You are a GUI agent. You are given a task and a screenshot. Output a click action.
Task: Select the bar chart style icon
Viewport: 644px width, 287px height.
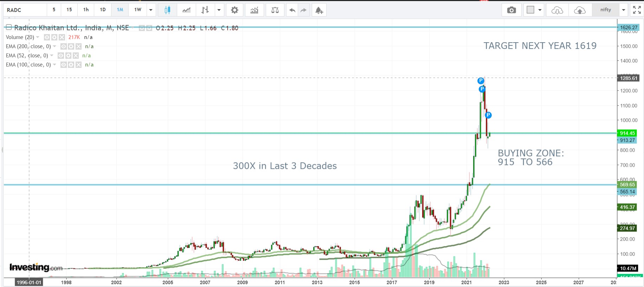205,10
